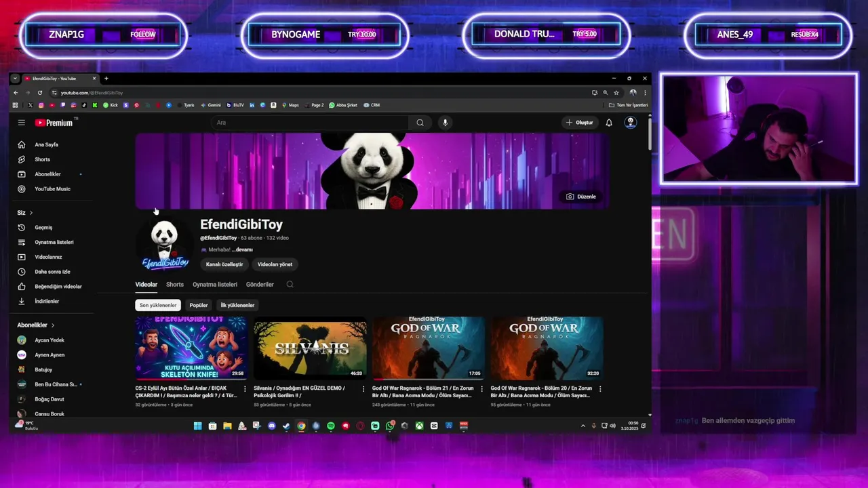
Task: Click the Windows Start button
Action: click(197, 426)
